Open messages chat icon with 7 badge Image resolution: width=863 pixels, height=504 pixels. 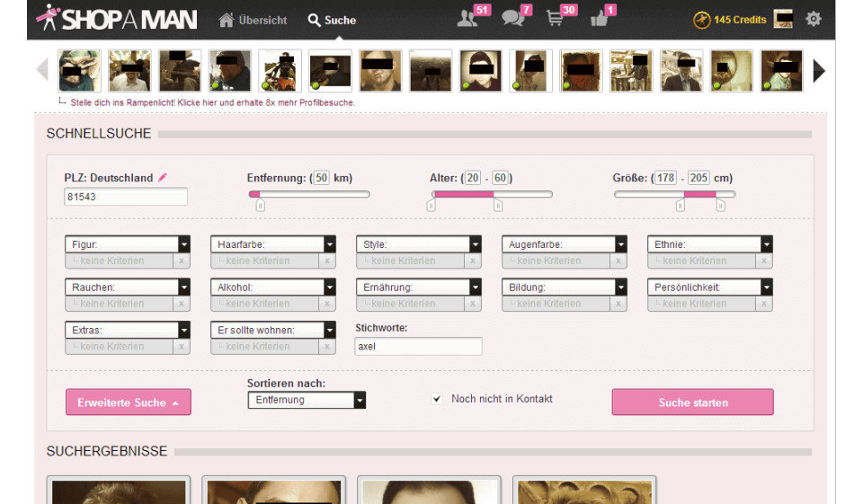513,19
